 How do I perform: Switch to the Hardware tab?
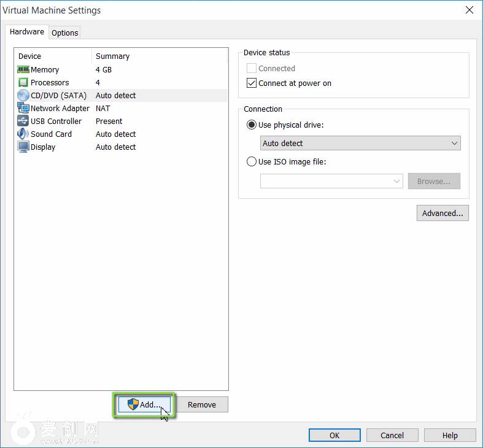coord(27,32)
